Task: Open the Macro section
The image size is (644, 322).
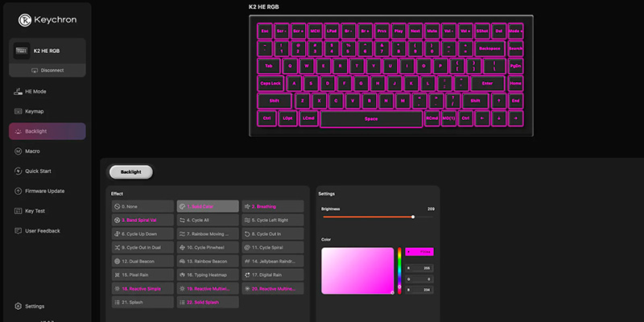Action: click(x=47, y=151)
